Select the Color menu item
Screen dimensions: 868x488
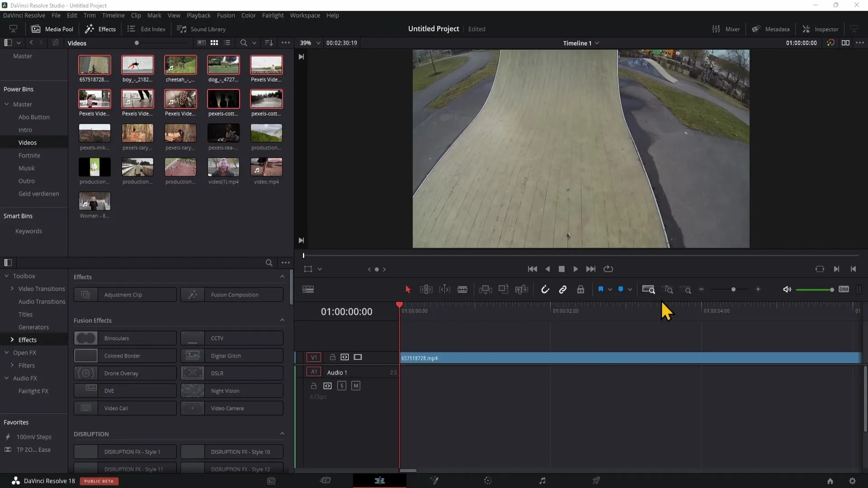coord(249,15)
